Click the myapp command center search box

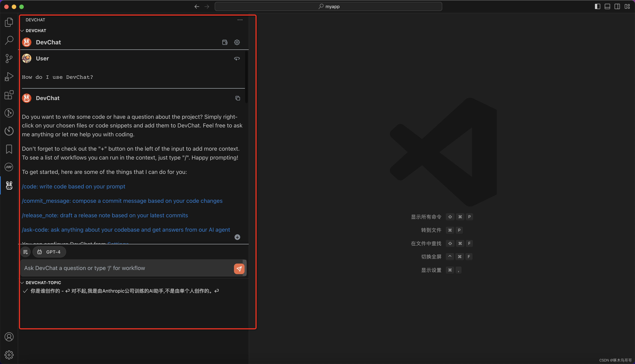tap(328, 6)
